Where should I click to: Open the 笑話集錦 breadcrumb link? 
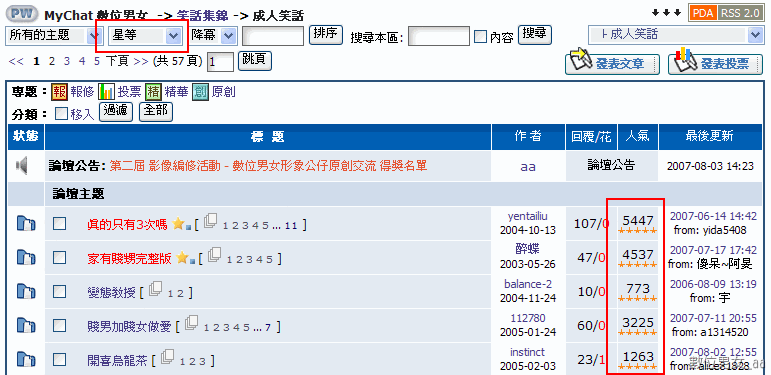point(202,15)
